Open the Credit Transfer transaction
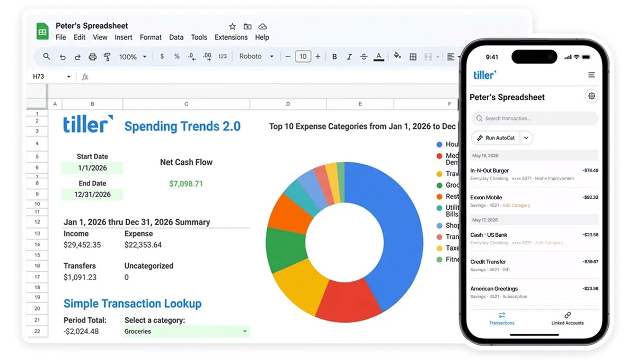Image resolution: width=636 pixels, height=364 pixels. point(534,265)
